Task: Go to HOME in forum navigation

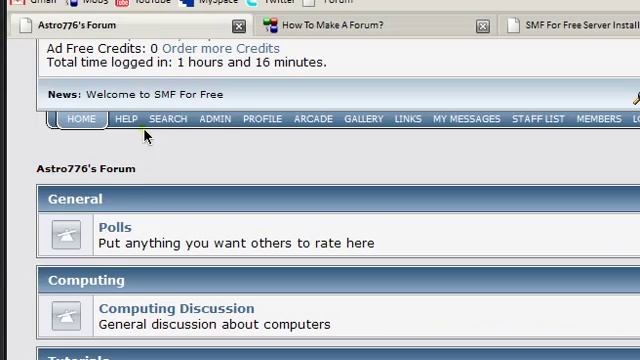Action: point(82,119)
